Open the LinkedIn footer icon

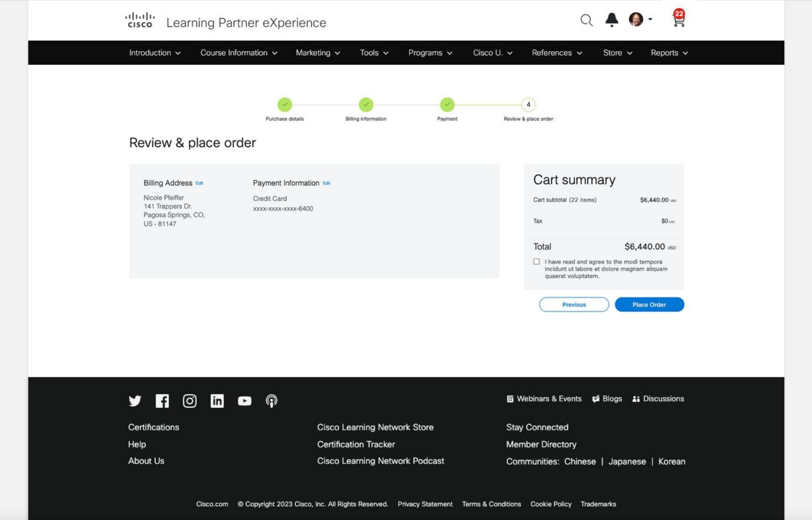point(217,401)
